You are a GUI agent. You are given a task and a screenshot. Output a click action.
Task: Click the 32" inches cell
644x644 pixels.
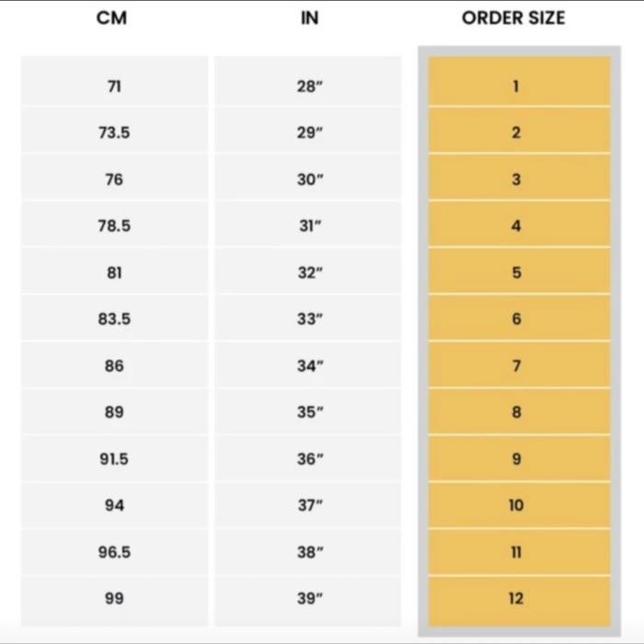coord(309,272)
